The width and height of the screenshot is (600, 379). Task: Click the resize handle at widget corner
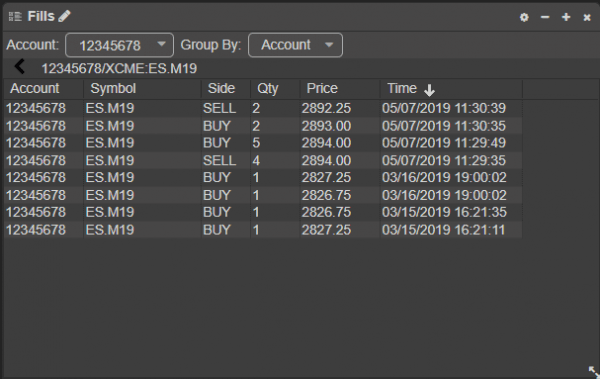[593, 371]
